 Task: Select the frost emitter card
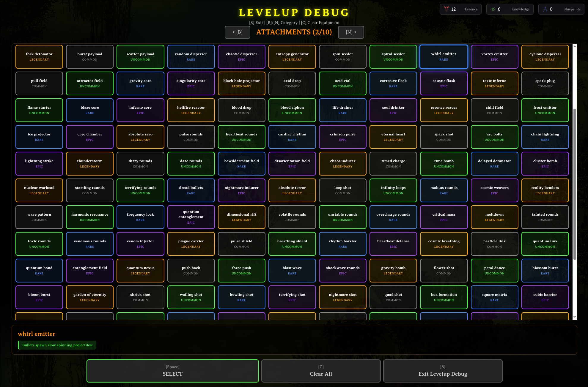545,110
